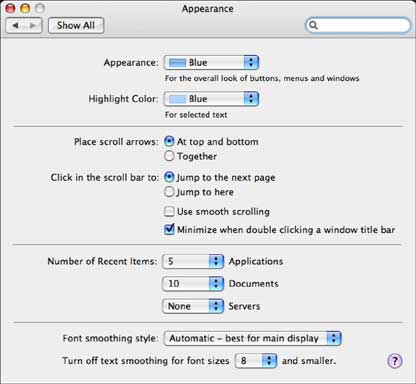The width and height of the screenshot is (416, 384).
Task: Select the Jump to here option
Action: point(169,192)
